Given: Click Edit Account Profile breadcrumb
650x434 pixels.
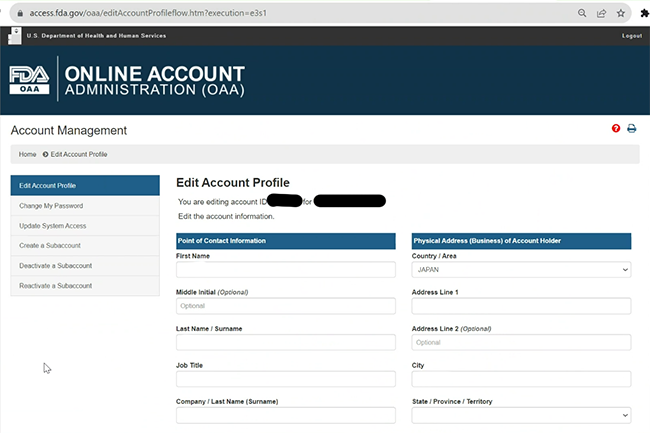Looking at the screenshot, I should 79,154.
